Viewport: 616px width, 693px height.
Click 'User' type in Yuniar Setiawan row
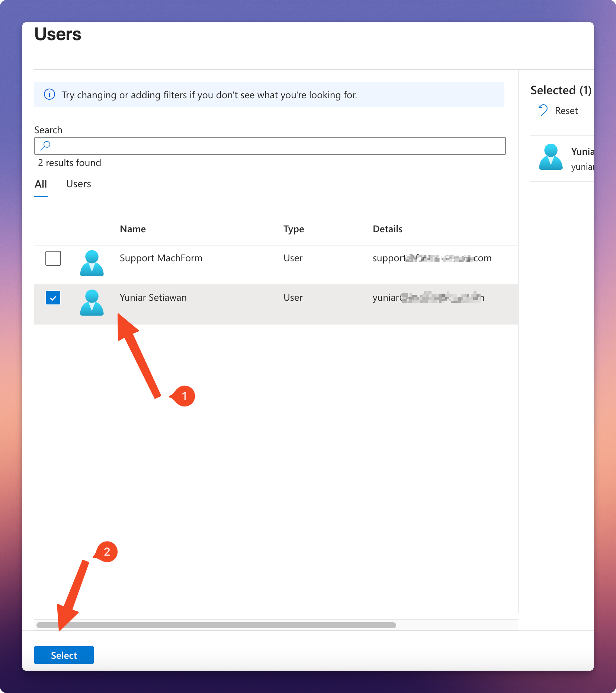pos(293,298)
